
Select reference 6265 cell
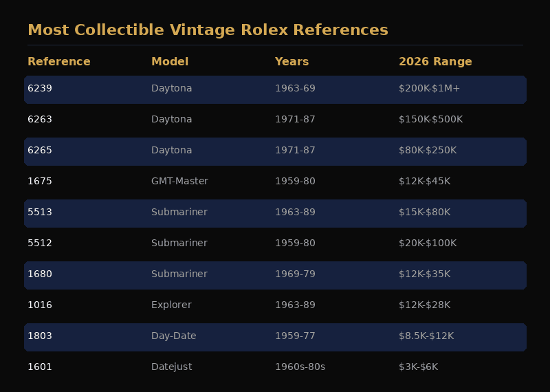click(40, 150)
